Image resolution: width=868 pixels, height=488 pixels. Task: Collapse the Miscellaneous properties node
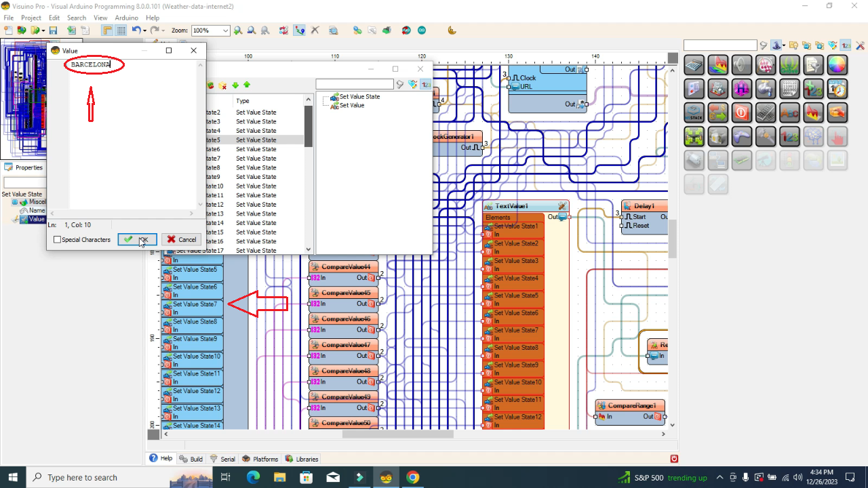click(x=15, y=202)
